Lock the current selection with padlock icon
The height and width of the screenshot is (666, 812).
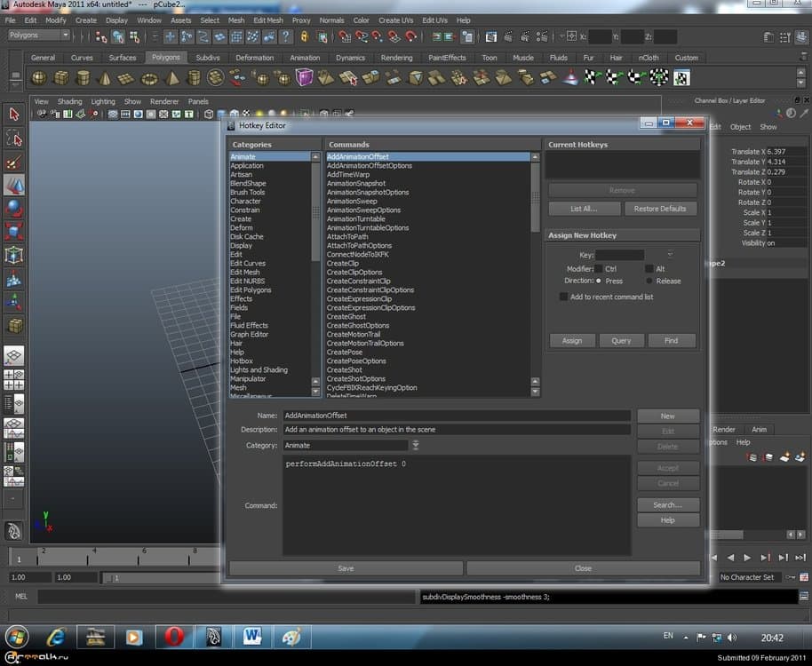305,36
